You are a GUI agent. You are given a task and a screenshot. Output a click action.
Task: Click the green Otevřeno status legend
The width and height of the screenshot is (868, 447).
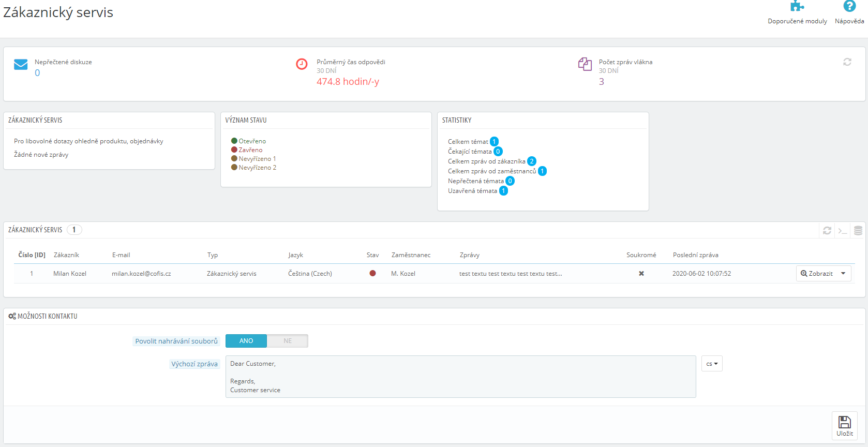(x=248, y=141)
